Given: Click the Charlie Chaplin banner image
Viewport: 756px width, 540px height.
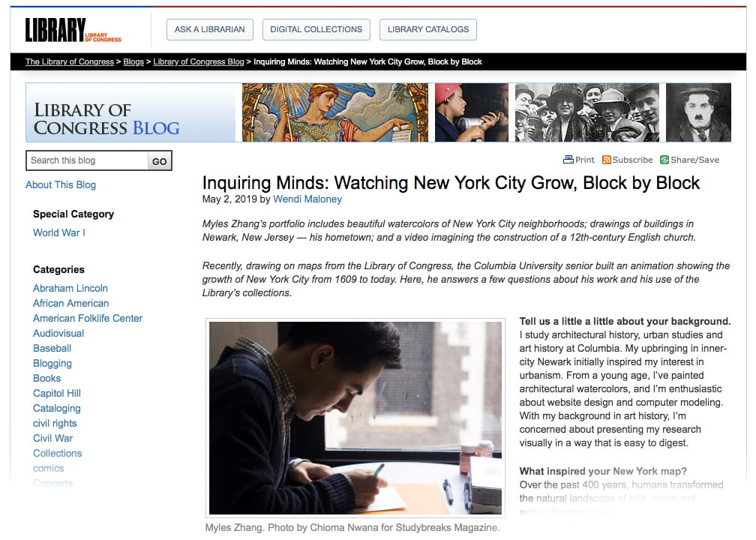Looking at the screenshot, I should pos(699,112).
